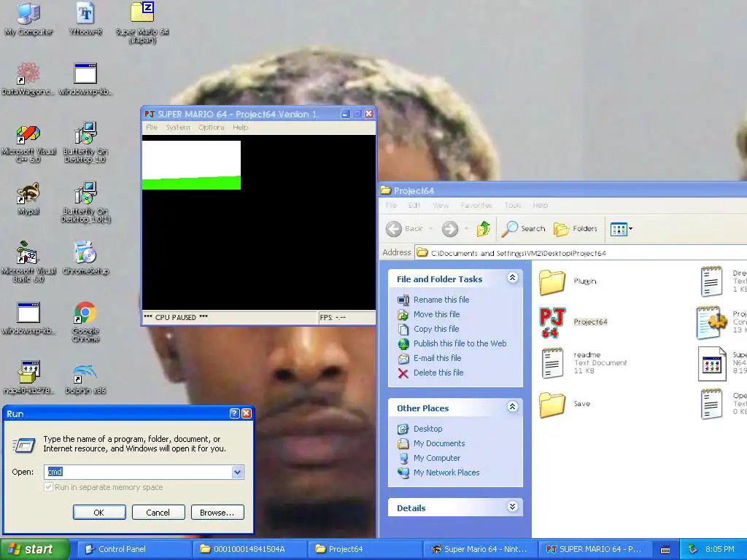This screenshot has height=560, width=747.
Task: Click the emulator game display area
Action: [x=259, y=222]
